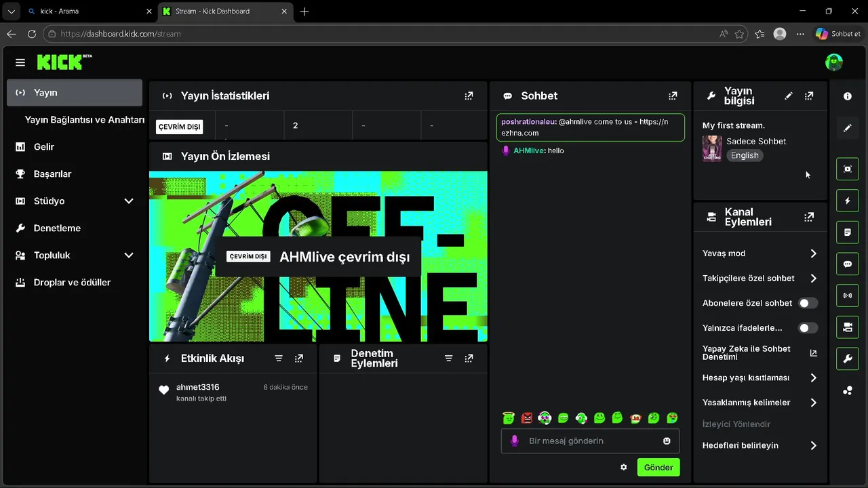Open chat settings gear beside Gönder

point(624,467)
